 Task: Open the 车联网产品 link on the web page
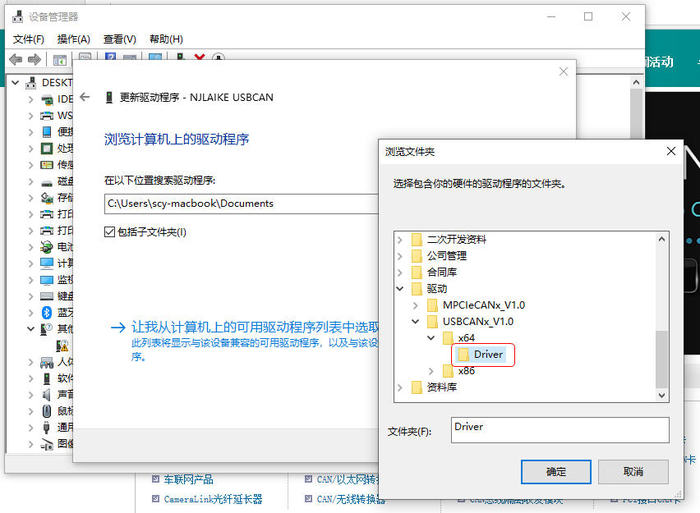click(x=188, y=480)
